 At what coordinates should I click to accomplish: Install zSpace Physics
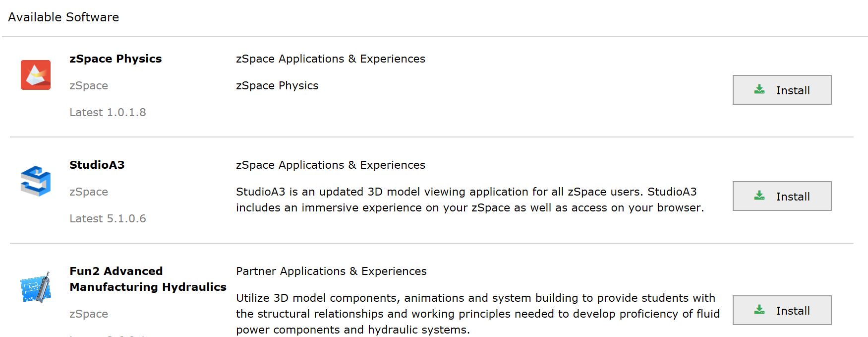(x=782, y=90)
